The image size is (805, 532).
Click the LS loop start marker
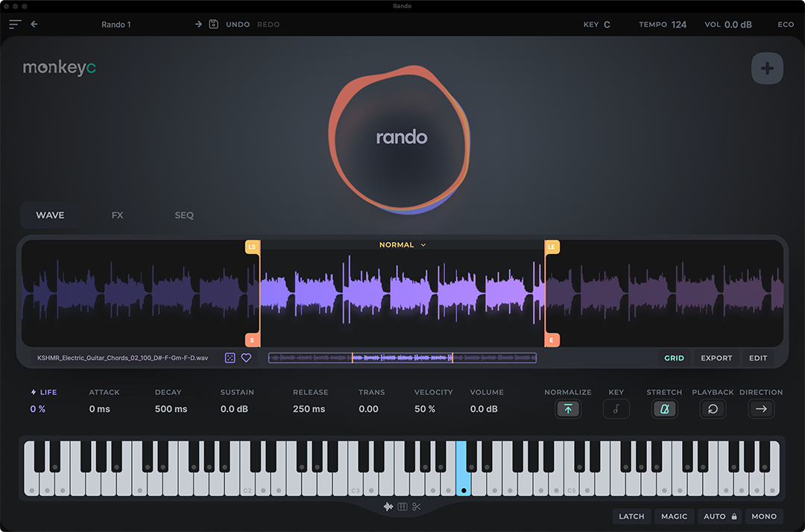click(x=252, y=247)
